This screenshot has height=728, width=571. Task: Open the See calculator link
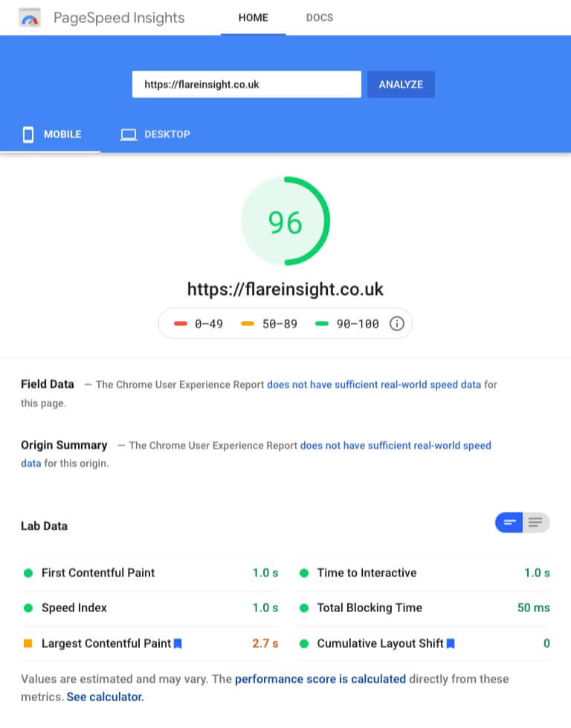click(x=105, y=697)
